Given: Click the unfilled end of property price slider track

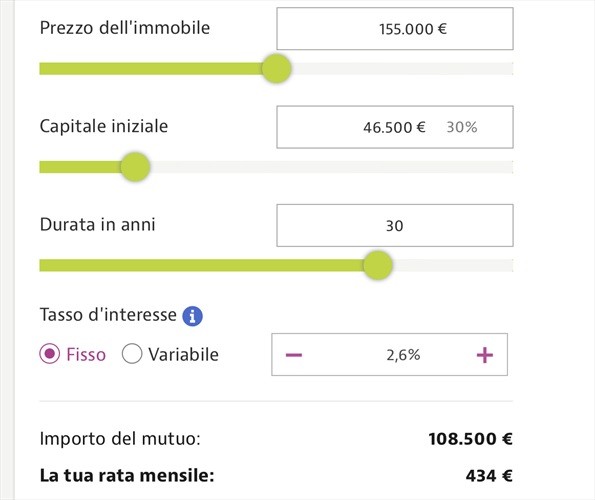Looking at the screenshot, I should 402,69.
